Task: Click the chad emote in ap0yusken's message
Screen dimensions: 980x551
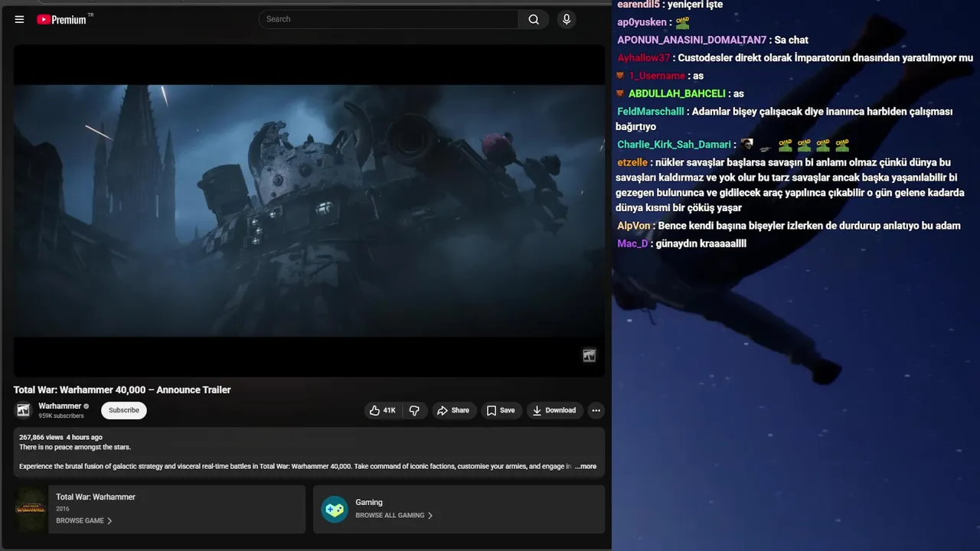Action: pos(683,22)
